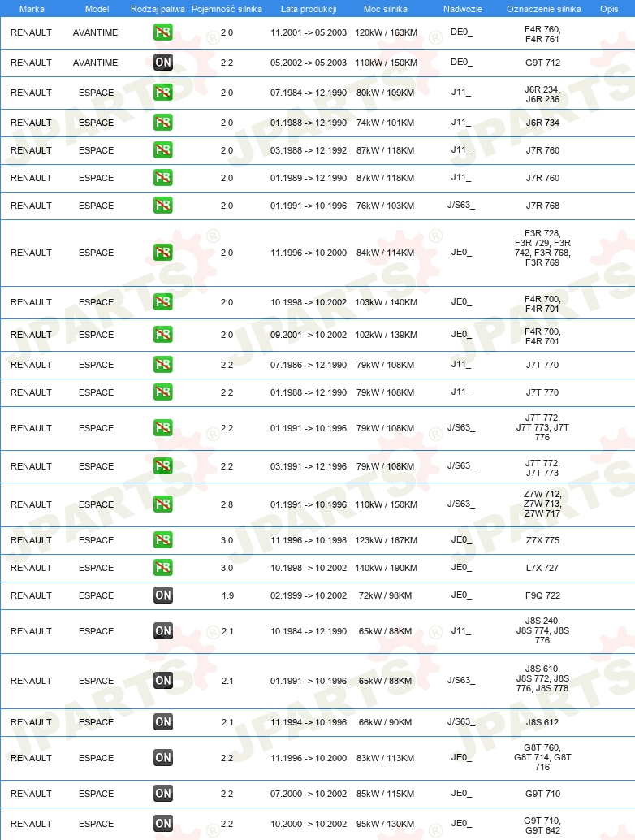635x840 pixels.
Task: Select the 1.9 engine capacity cell
Action: (227, 595)
